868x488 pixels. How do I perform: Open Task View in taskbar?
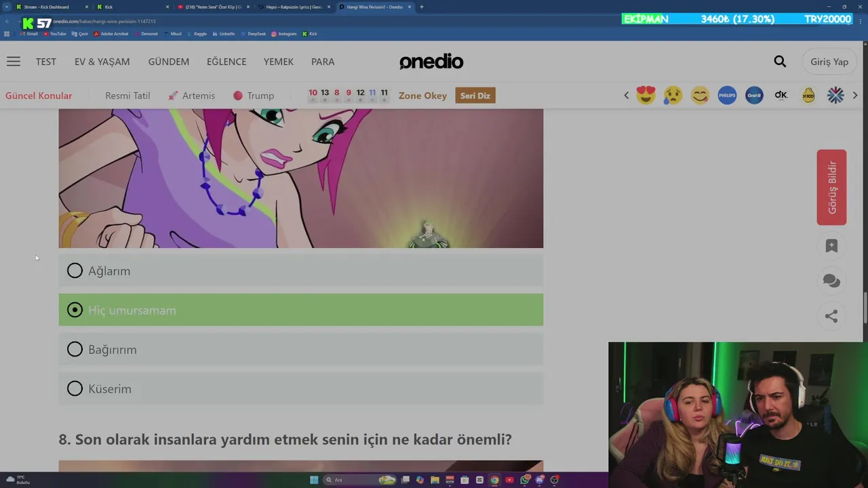tap(405, 480)
